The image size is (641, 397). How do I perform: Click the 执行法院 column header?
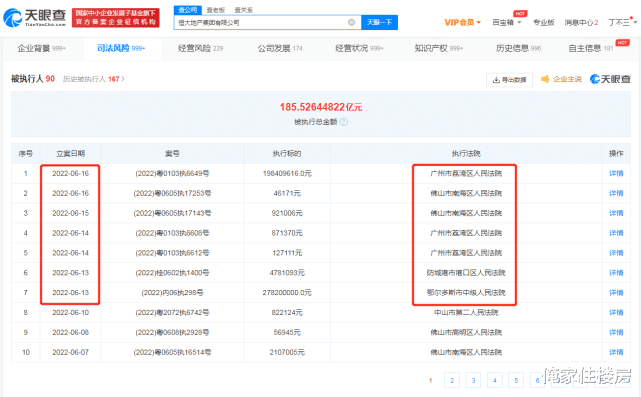click(x=466, y=153)
